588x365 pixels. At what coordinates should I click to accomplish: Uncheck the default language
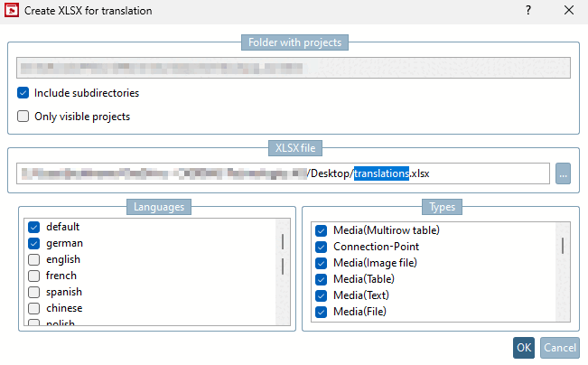34,227
